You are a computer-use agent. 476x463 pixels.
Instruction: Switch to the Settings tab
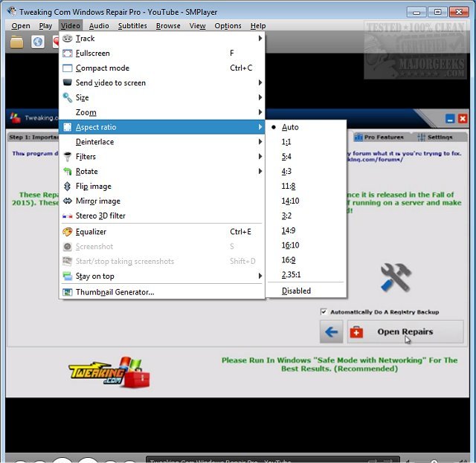click(x=436, y=137)
